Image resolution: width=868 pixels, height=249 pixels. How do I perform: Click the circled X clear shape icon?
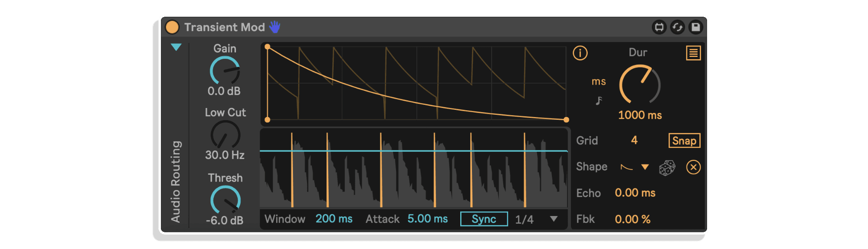pos(693,167)
